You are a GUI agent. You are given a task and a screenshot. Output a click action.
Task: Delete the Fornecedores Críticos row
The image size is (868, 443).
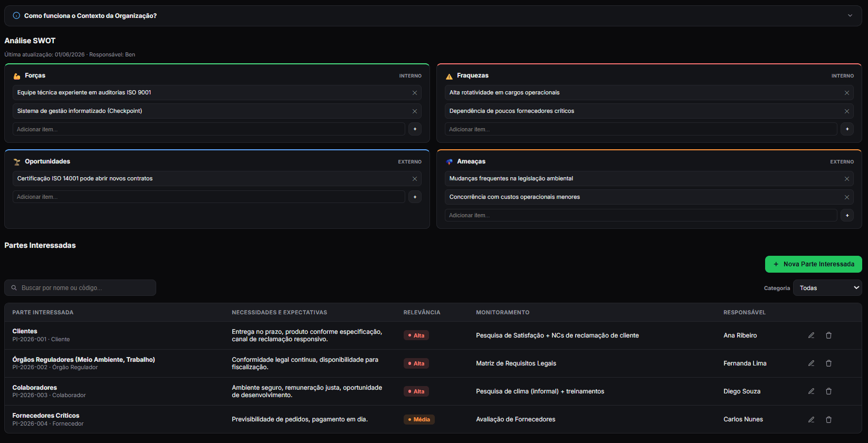[x=829, y=420]
